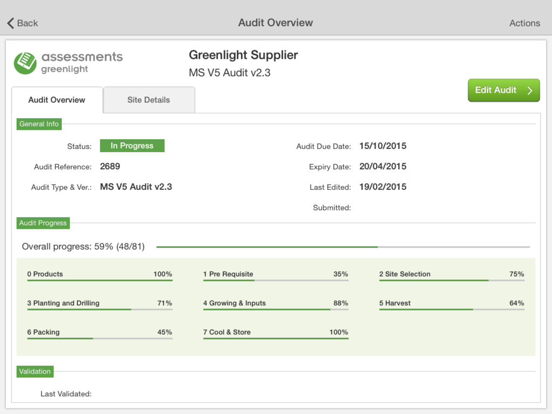Click the 45% value for Packing
This screenshot has height=414, width=552.
coord(164,332)
